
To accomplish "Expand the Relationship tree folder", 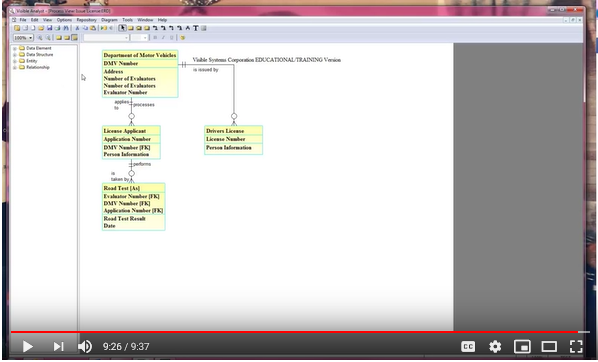I will (x=15, y=68).
